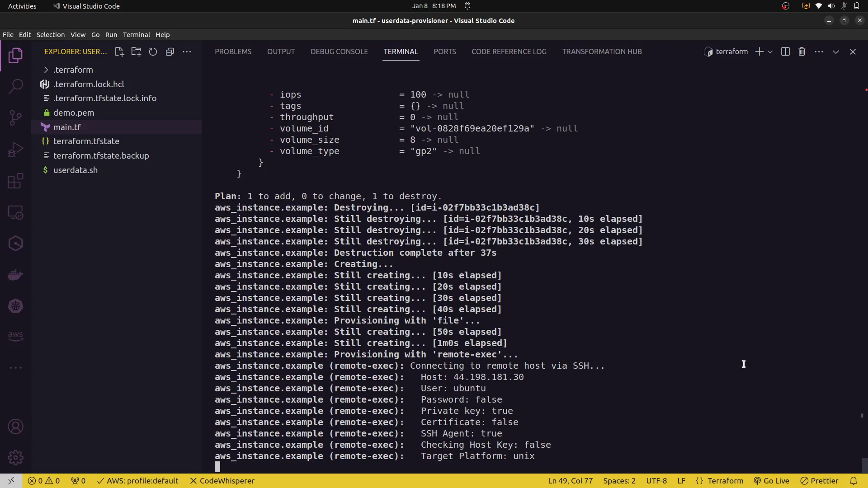Open the Source Control view
The width and height of the screenshot is (868, 488).
(x=15, y=118)
